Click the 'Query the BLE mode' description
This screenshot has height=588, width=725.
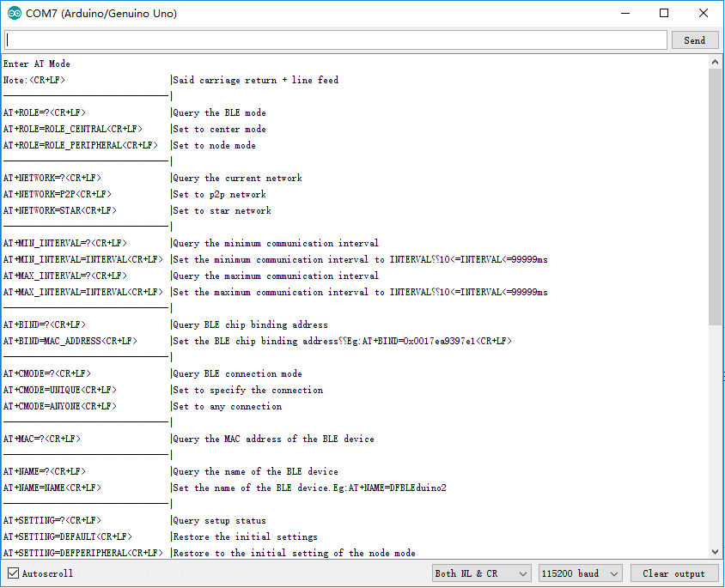[x=220, y=112]
